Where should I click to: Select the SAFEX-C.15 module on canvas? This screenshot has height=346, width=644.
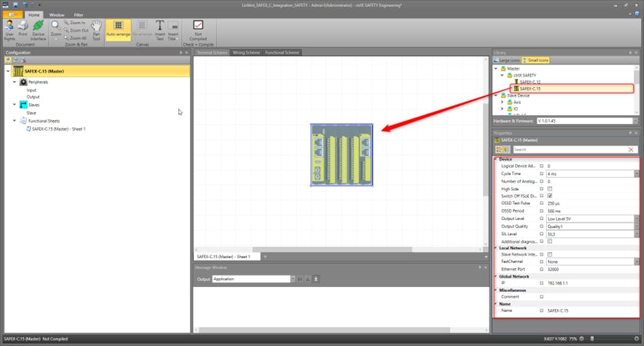341,155
